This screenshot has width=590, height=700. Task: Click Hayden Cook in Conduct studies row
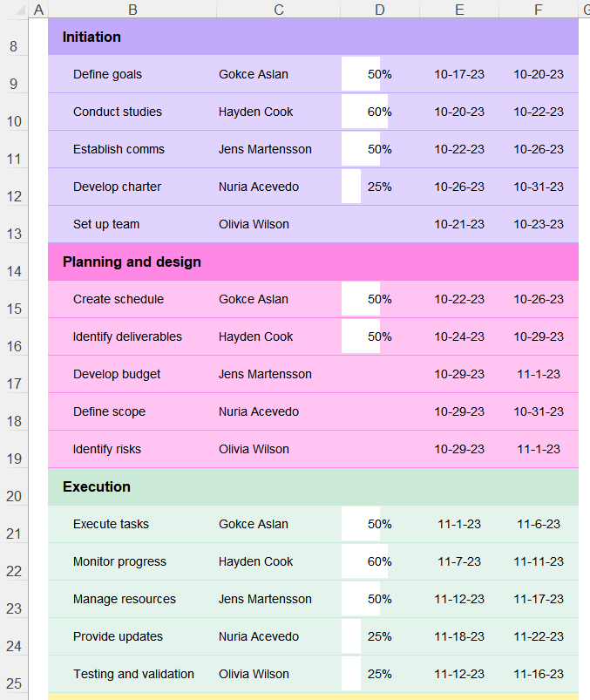coord(255,112)
